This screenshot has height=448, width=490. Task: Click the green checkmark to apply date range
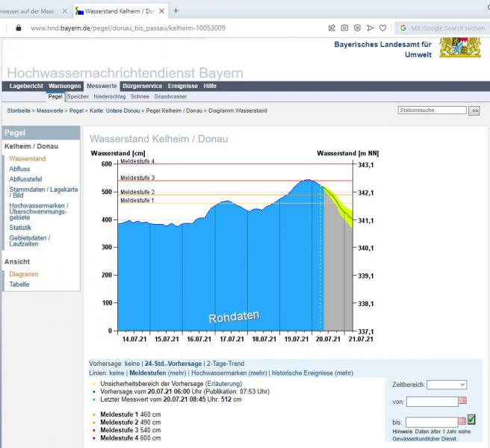pos(472,420)
